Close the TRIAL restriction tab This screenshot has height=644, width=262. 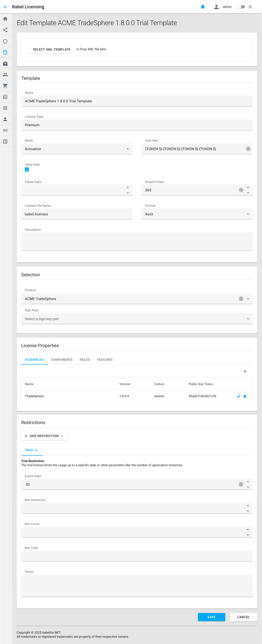coord(36,450)
